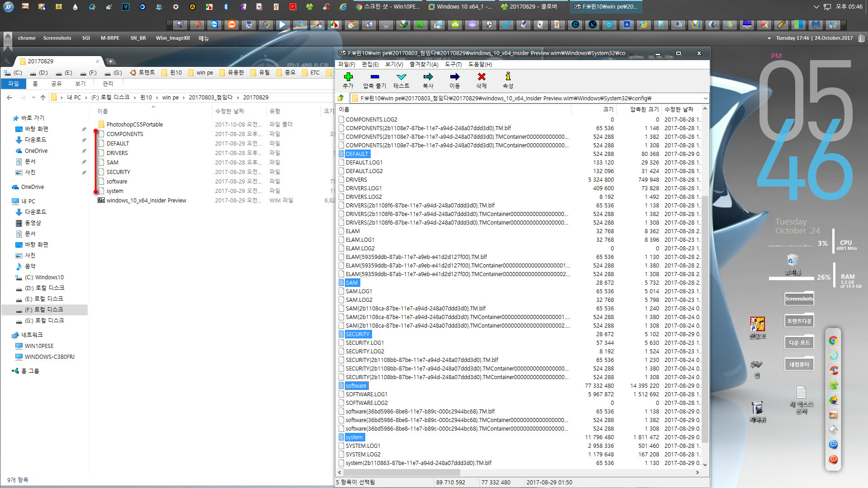Click the 7-Zip Add (추가) toolbar icon
Image resolution: width=868 pixels, height=488 pixels.
pyautogui.click(x=348, y=77)
